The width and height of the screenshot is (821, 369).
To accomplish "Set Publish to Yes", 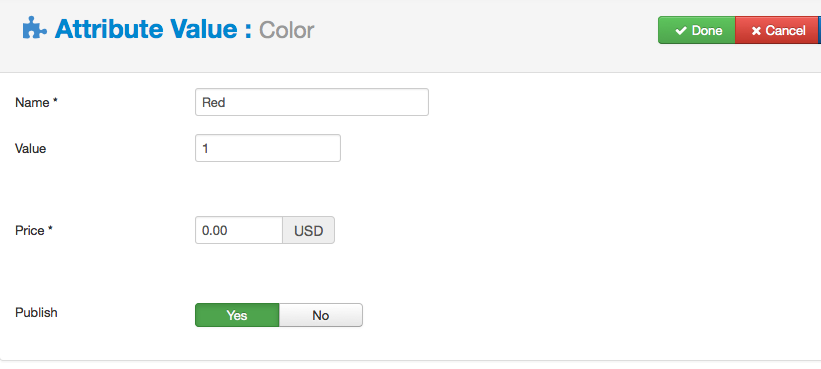I will 237,315.
